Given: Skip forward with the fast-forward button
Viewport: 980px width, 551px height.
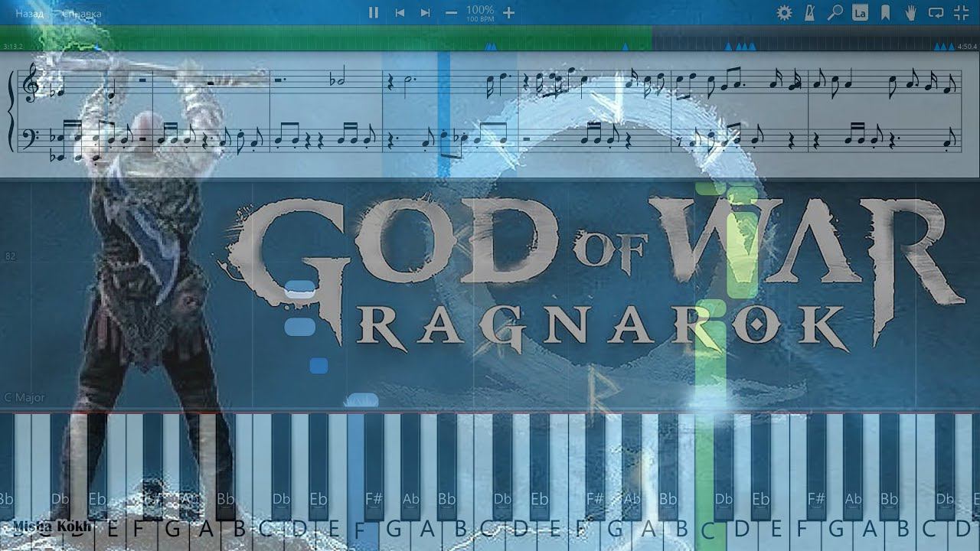Looking at the screenshot, I should pos(425,12).
